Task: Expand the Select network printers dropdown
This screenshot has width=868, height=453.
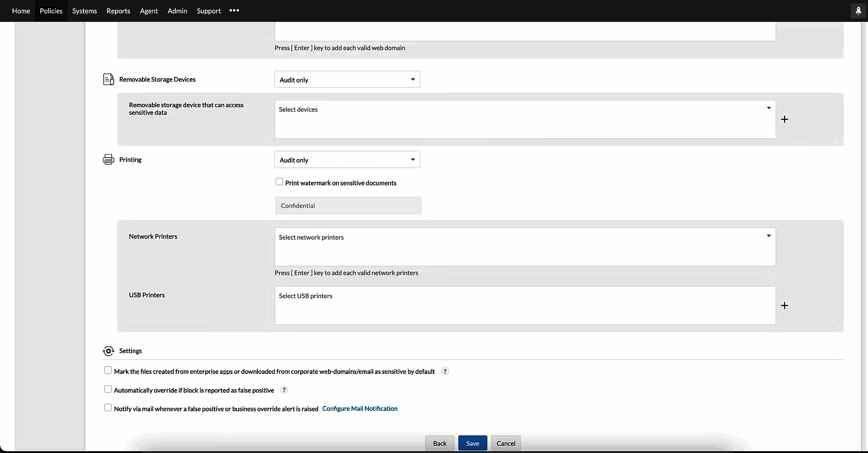Action: (x=768, y=236)
